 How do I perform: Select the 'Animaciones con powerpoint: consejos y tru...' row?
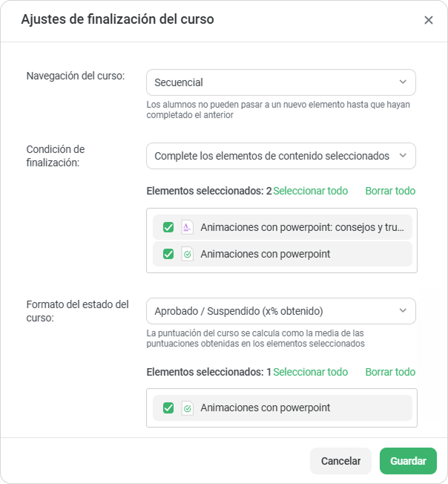coord(283,227)
